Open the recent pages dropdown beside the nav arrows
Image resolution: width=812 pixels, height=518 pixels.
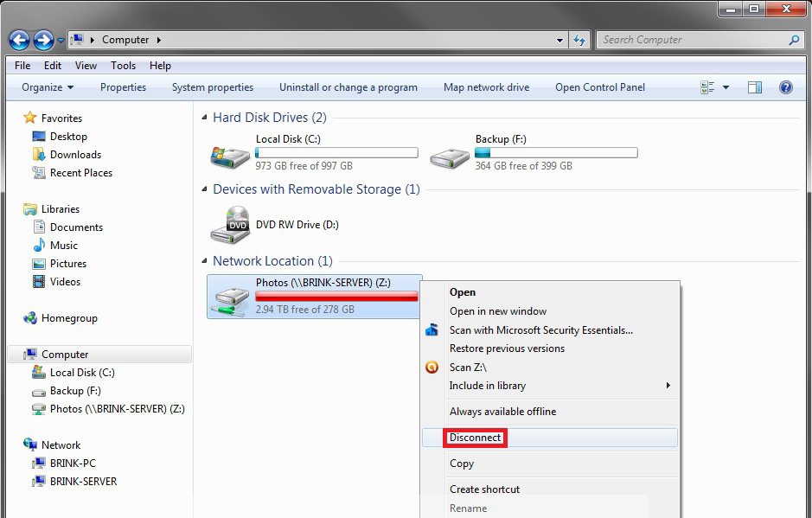pyautogui.click(x=61, y=41)
